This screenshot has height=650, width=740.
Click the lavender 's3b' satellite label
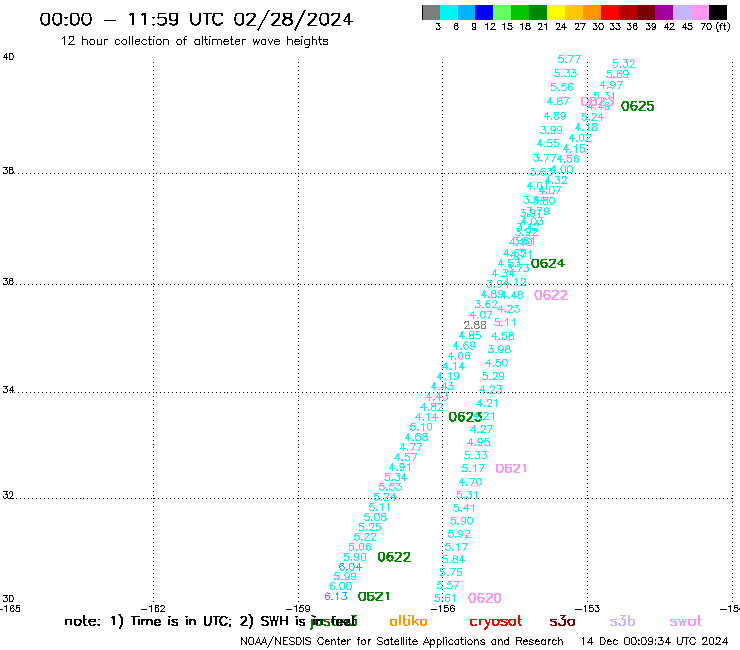622,621
